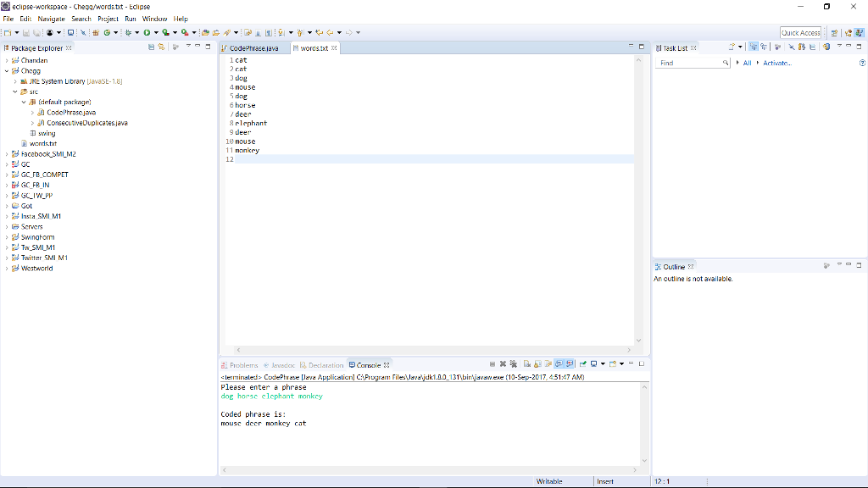Switch to the CodePhrase.java editor tab

click(254, 48)
